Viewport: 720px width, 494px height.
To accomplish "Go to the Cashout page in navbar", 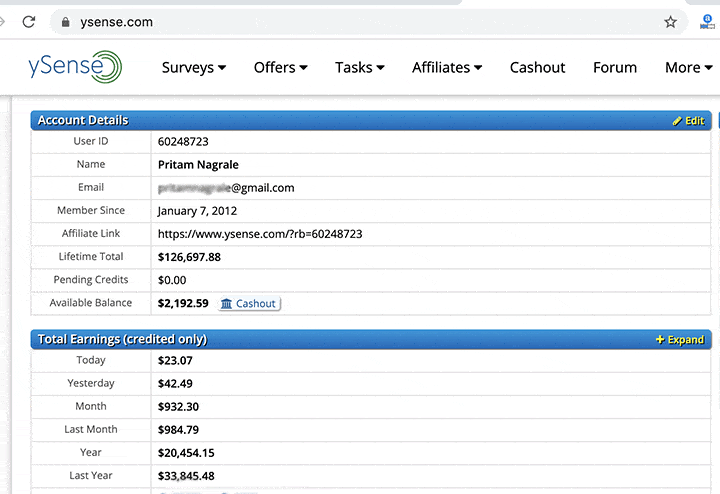I will [537, 67].
